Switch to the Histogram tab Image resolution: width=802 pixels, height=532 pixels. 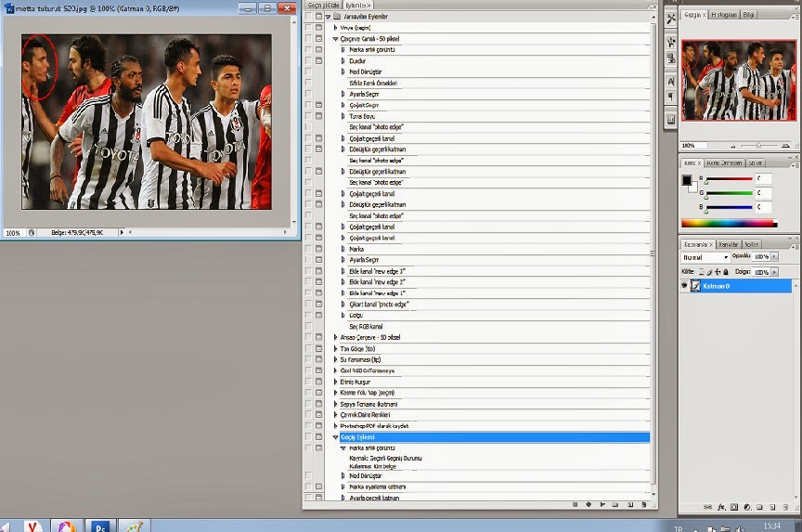pyautogui.click(x=724, y=15)
